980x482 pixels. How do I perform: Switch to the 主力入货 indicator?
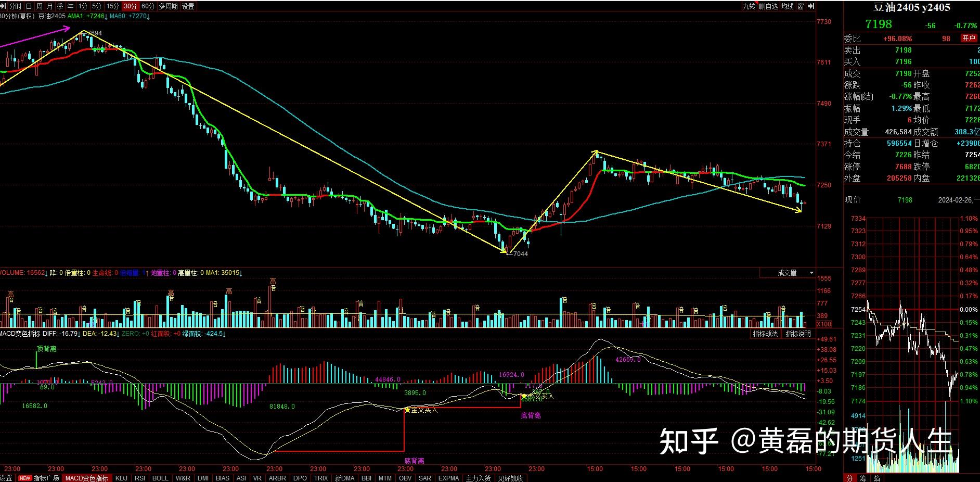pos(478,478)
